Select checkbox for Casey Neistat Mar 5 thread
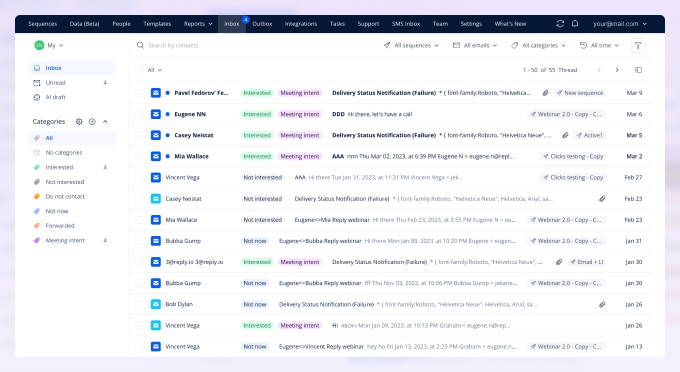This screenshot has height=372, width=680. 139,135
